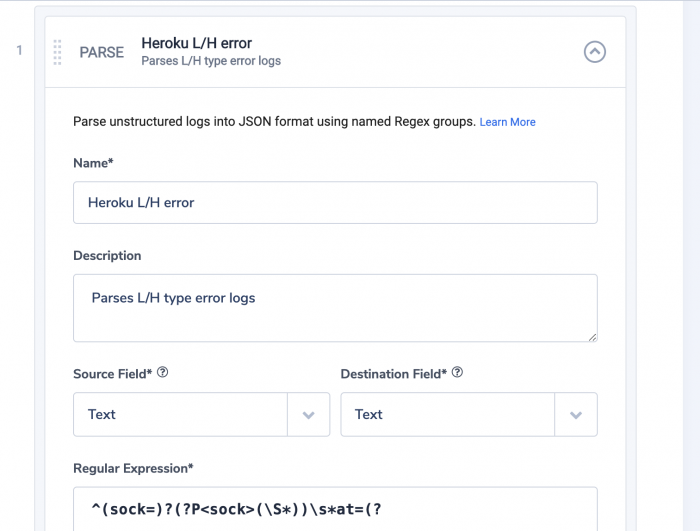This screenshot has width=700, height=531.
Task: Click the Regular Expression label
Action: click(133, 468)
